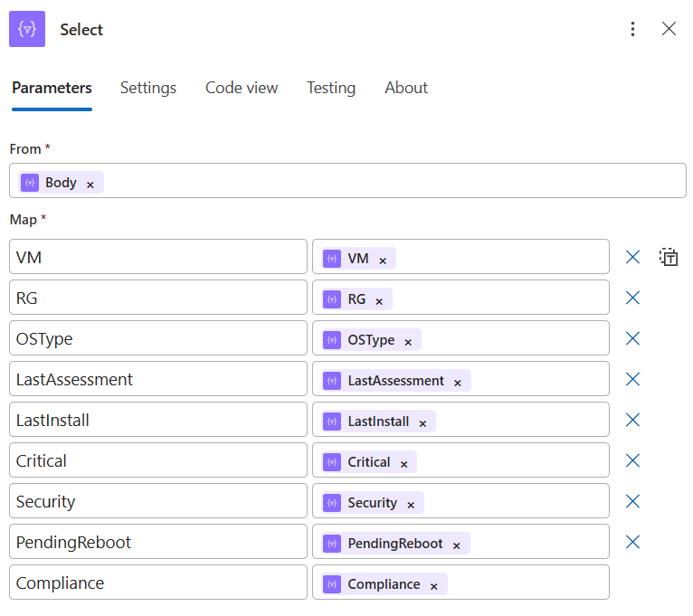This screenshot has height=616, width=693.
Task: Remove the LastAssessment row with X
Action: pos(632,379)
